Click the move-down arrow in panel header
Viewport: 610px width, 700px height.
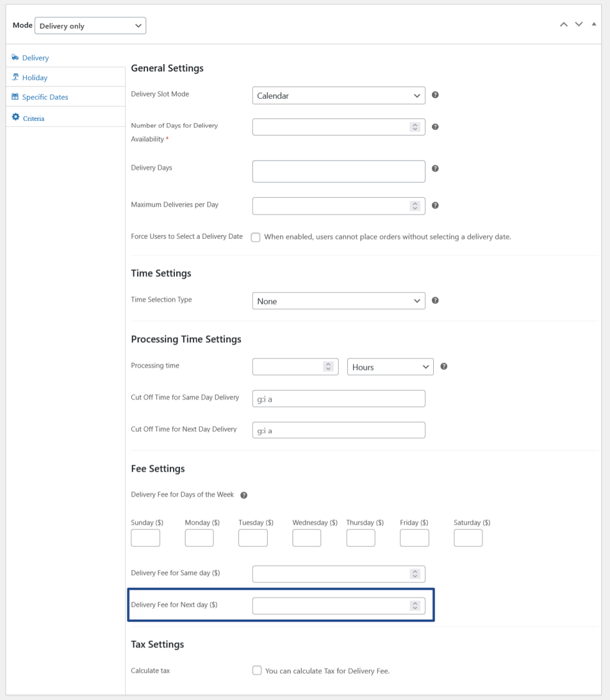pos(579,24)
